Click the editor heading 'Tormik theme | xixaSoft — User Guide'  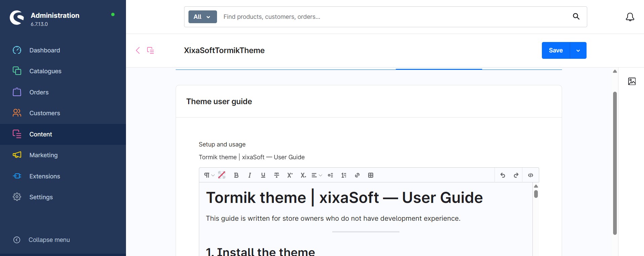[x=344, y=198]
